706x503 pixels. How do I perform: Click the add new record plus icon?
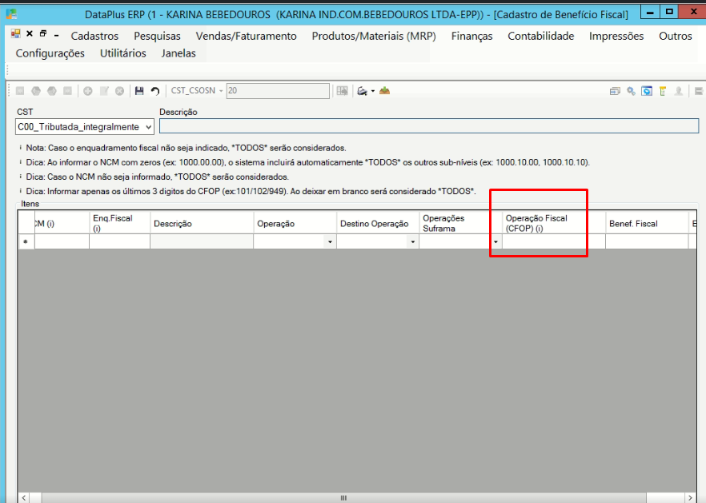[x=88, y=91]
